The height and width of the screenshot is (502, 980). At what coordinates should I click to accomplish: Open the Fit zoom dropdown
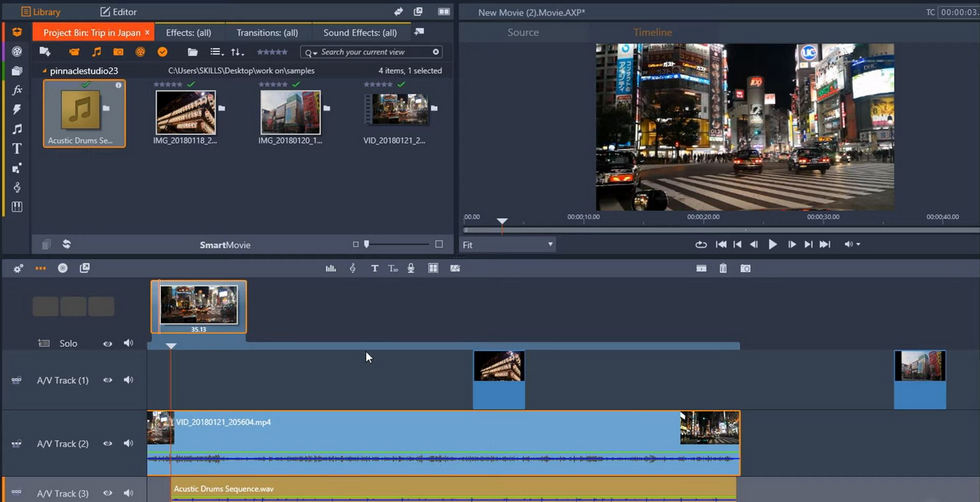508,245
